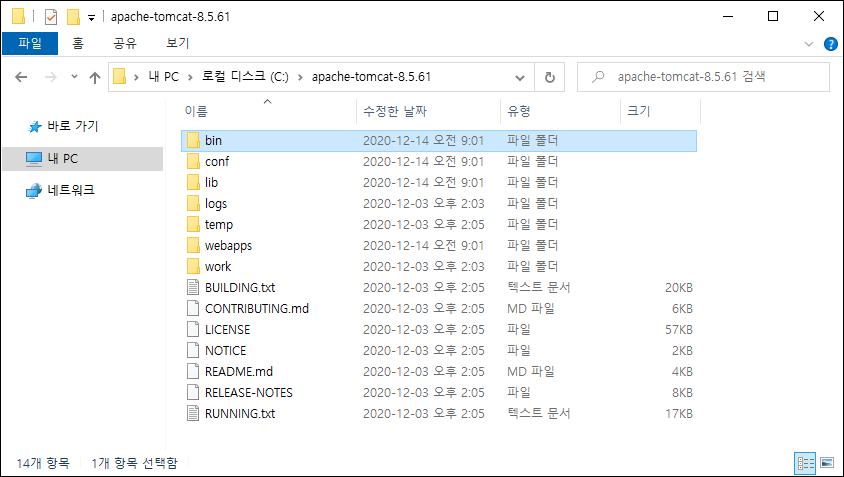The image size is (844, 477).
Task: Click the conf folder icon
Action: pyautogui.click(x=193, y=162)
